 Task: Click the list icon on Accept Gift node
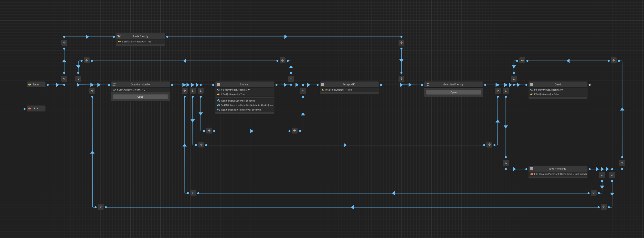coord(323,84)
